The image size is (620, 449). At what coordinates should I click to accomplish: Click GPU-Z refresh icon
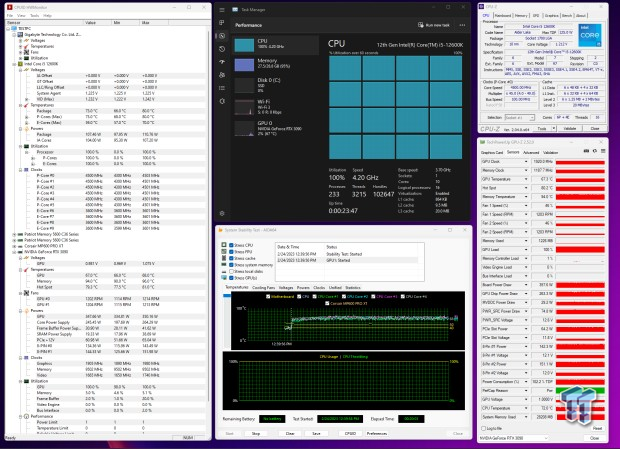point(595,151)
